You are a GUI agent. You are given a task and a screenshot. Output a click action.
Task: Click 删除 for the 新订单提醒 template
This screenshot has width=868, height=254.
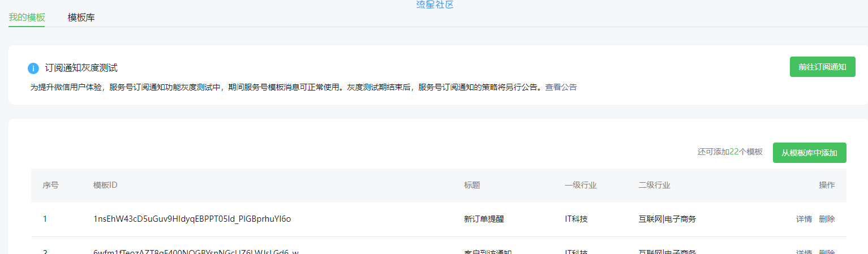point(827,219)
